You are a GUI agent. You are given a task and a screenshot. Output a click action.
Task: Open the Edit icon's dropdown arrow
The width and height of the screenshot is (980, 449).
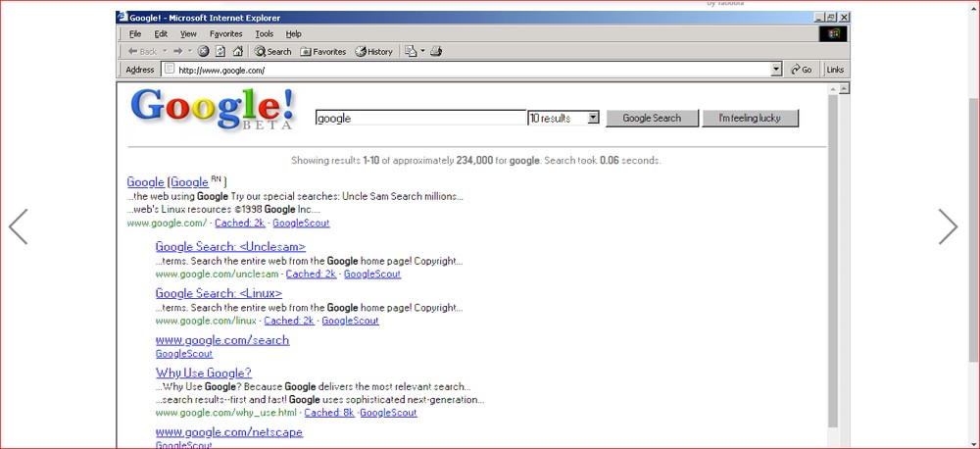pyautogui.click(x=422, y=51)
